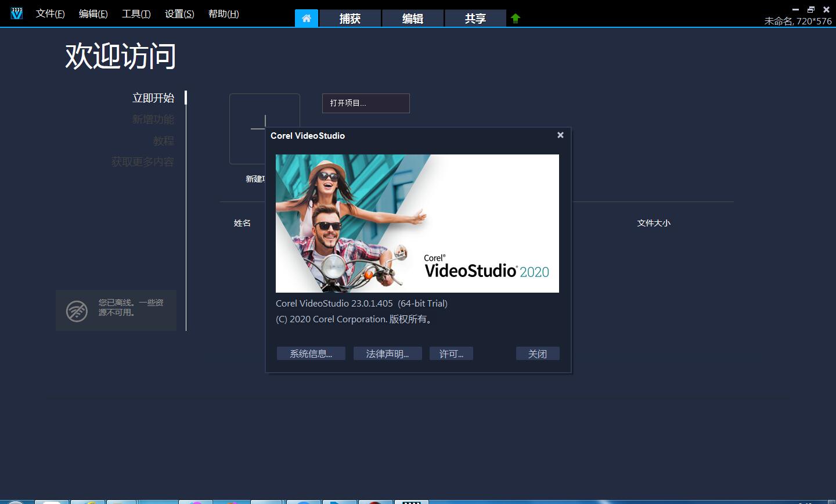Image resolution: width=836 pixels, height=504 pixels.
Task: Click the 未命名, 720*576 project label
Action: tap(798, 21)
